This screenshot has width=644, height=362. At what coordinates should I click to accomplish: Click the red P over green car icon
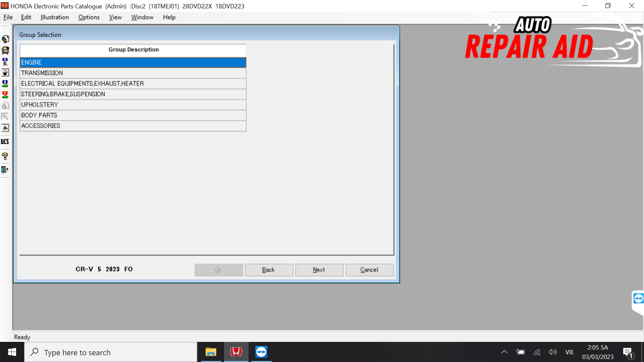(5, 95)
